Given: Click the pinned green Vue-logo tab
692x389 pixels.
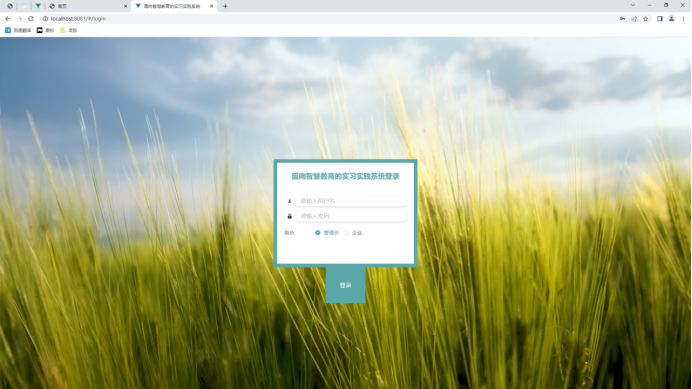Looking at the screenshot, I should point(38,6).
